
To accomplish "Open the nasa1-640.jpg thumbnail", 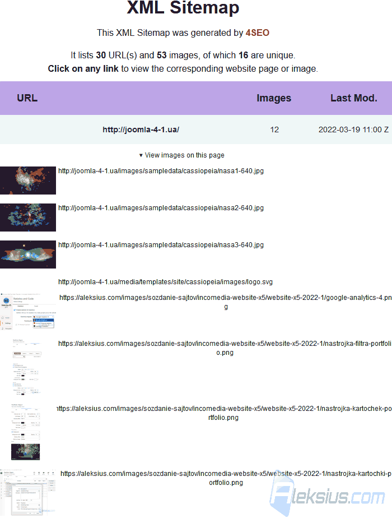I will (28, 181).
